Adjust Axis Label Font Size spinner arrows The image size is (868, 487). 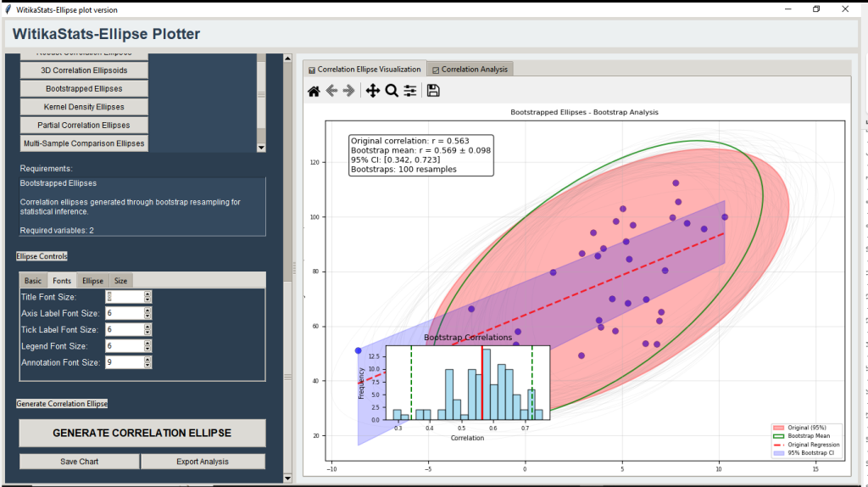[x=147, y=313]
